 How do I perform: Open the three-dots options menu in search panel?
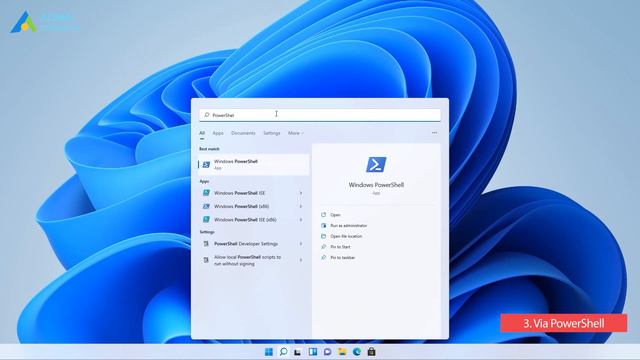point(434,133)
